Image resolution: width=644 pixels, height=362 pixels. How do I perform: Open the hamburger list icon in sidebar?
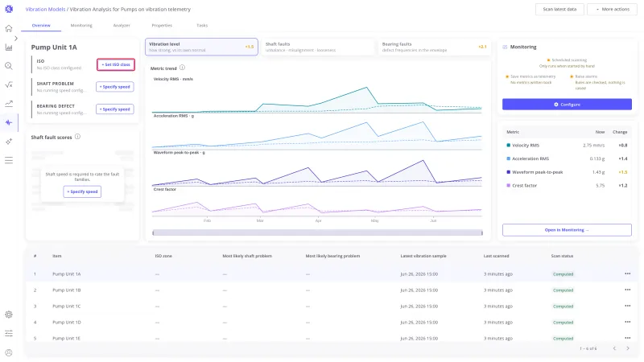(x=9, y=160)
